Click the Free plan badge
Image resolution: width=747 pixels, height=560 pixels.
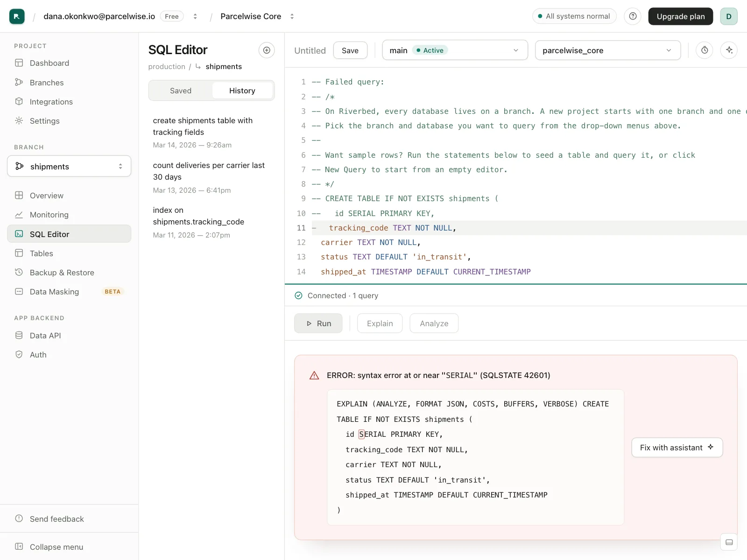pos(172,16)
